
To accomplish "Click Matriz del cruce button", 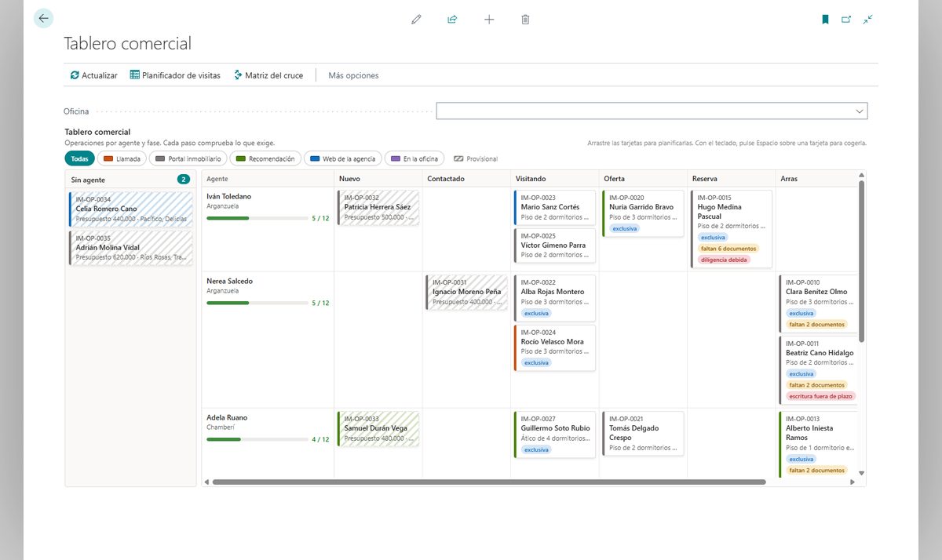I will pyautogui.click(x=268, y=75).
